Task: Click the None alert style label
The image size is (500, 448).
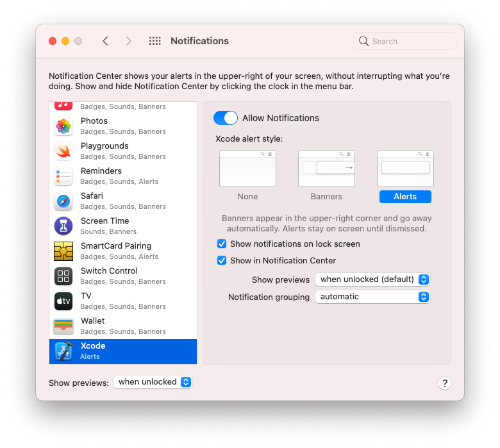Action: 247,196
